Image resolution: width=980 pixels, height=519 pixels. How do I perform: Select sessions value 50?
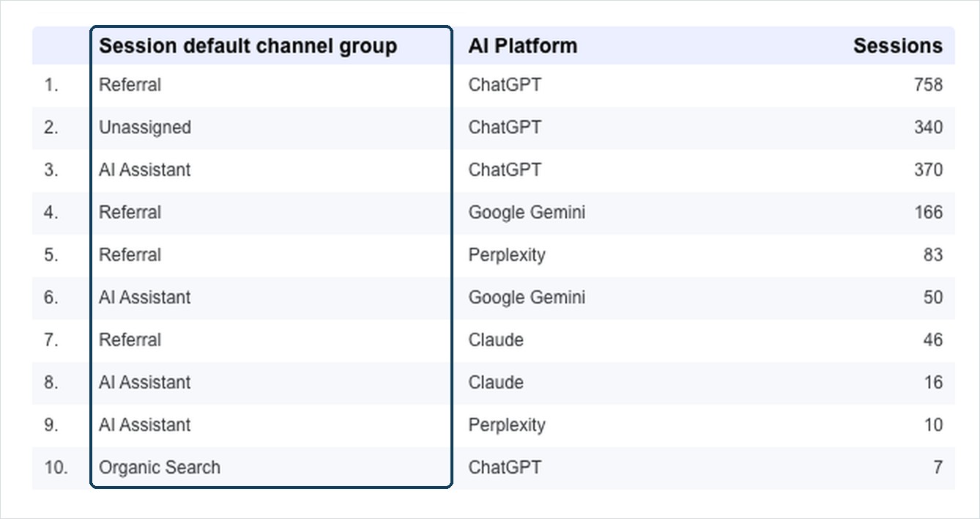tap(933, 298)
